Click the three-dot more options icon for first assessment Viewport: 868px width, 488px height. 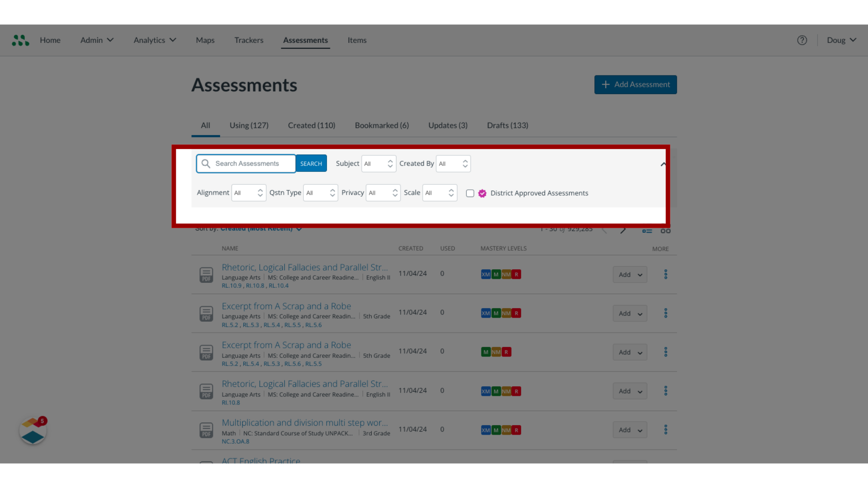click(x=666, y=274)
